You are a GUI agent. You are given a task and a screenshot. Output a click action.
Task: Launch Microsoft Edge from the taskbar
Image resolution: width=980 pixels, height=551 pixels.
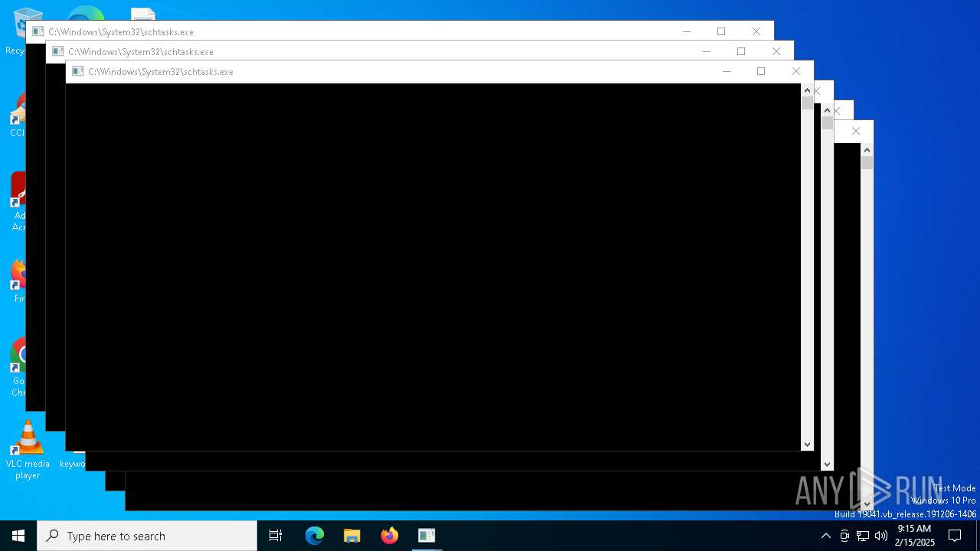[x=315, y=536]
